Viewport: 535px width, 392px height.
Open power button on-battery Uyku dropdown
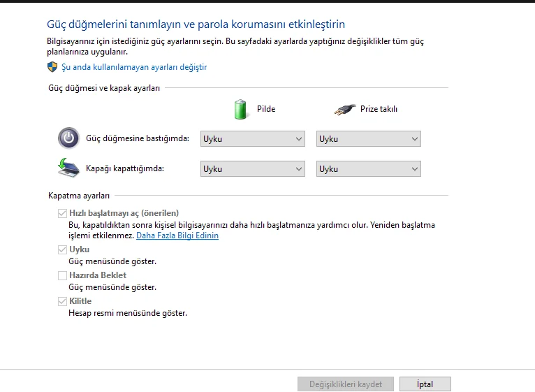click(253, 138)
